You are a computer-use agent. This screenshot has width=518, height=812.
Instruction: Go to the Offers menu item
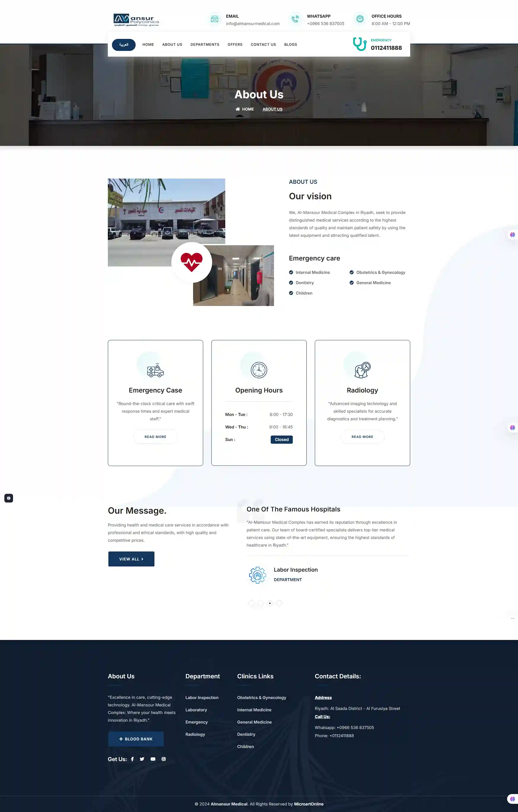(235, 44)
